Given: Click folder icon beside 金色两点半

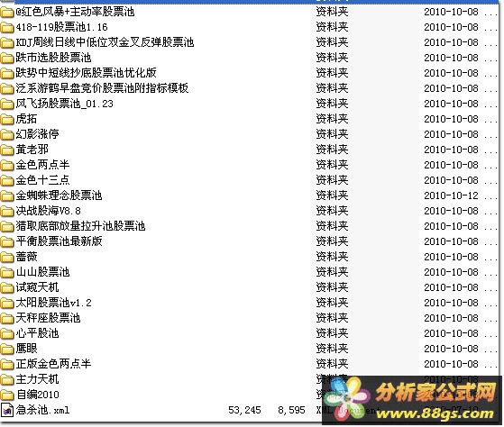Looking at the screenshot, I should (6, 166).
